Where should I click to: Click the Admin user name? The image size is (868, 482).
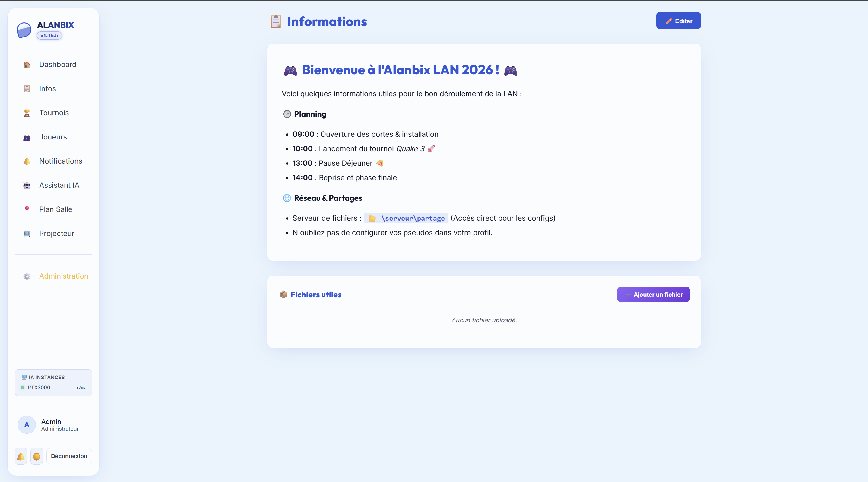click(51, 422)
